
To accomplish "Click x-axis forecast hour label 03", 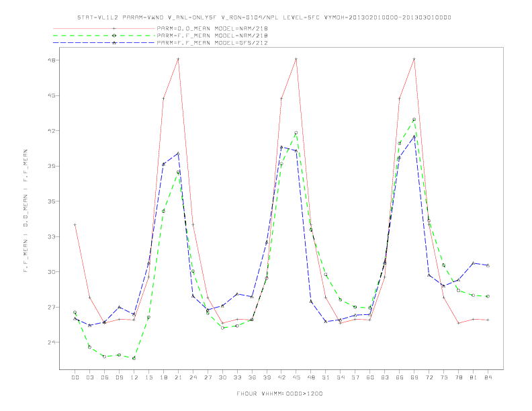I will click(x=89, y=377).
